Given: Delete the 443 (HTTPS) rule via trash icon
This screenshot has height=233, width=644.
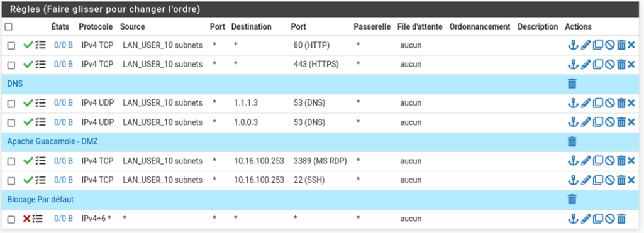Looking at the screenshot, I should (621, 64).
